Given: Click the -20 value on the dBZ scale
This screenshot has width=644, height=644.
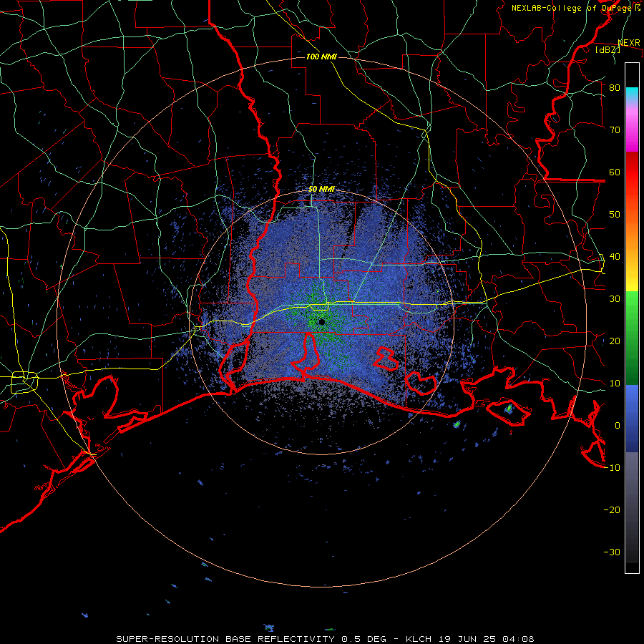Looking at the screenshot, I should point(612,510).
